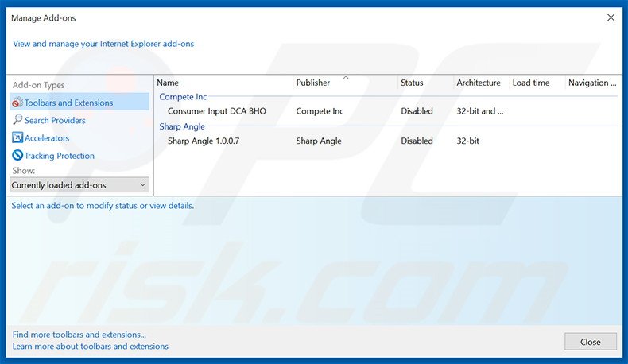This screenshot has width=628, height=364.
Task: Select Toolbars and Extensions add-on type
Action: (x=79, y=103)
